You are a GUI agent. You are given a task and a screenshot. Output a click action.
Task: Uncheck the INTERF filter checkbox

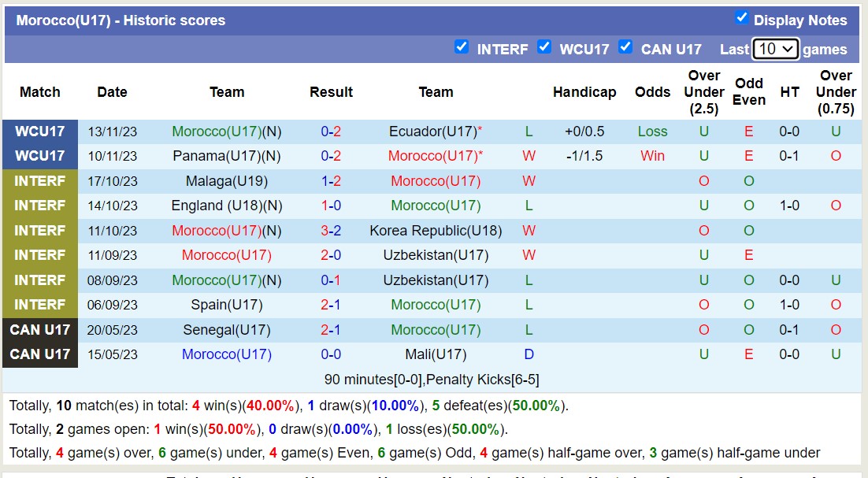click(x=462, y=47)
